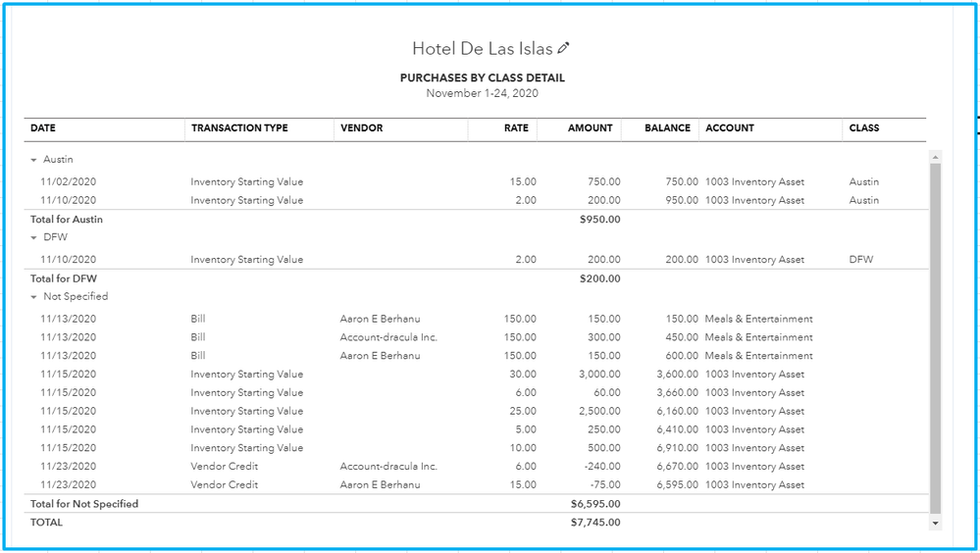Click the TRANSACTION TYPE column header
980x553 pixels.
click(239, 128)
